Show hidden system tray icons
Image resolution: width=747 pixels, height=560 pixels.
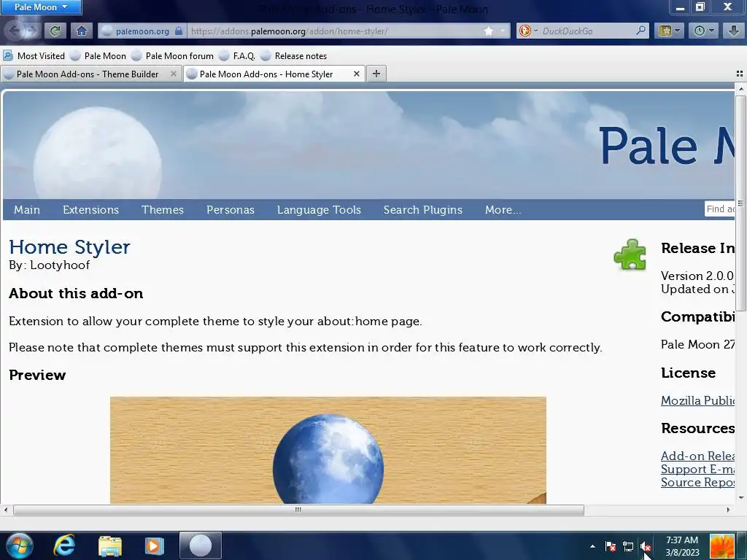coord(592,546)
